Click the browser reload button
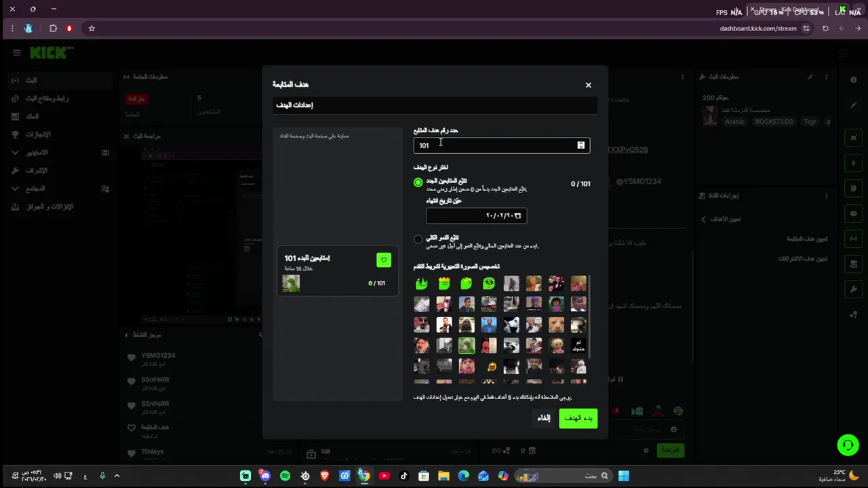Image resolution: width=868 pixels, height=488 pixels. click(x=825, y=28)
